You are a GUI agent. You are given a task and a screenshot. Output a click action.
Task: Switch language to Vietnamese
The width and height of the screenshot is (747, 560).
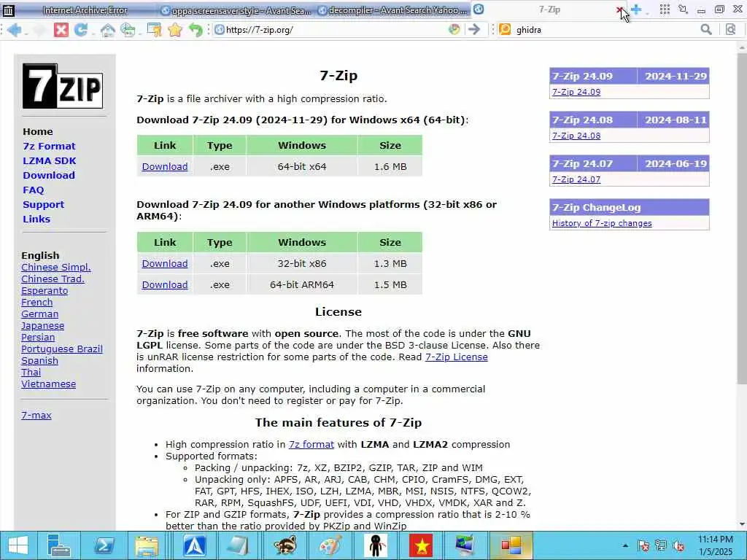pyautogui.click(x=48, y=384)
